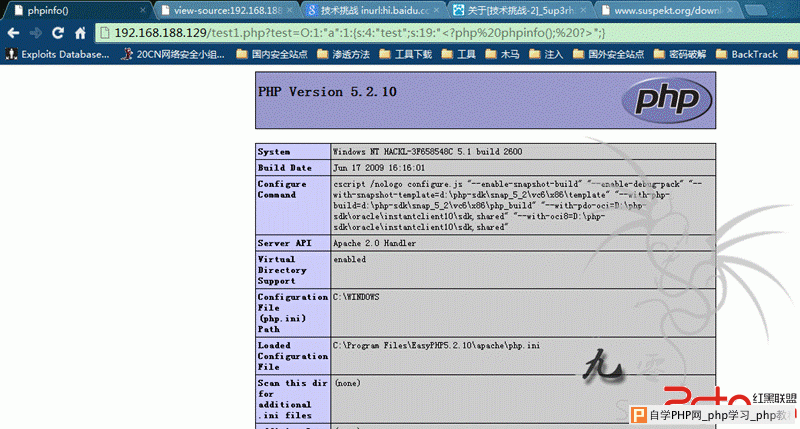Screen dimensions: 800x429
Task: Open the 工具下载 bookmark folder
Action: coord(406,54)
